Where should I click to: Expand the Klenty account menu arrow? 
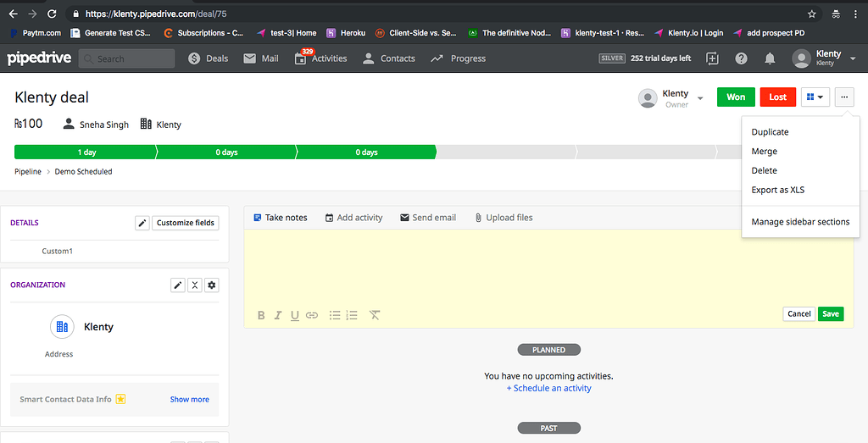tap(853, 58)
